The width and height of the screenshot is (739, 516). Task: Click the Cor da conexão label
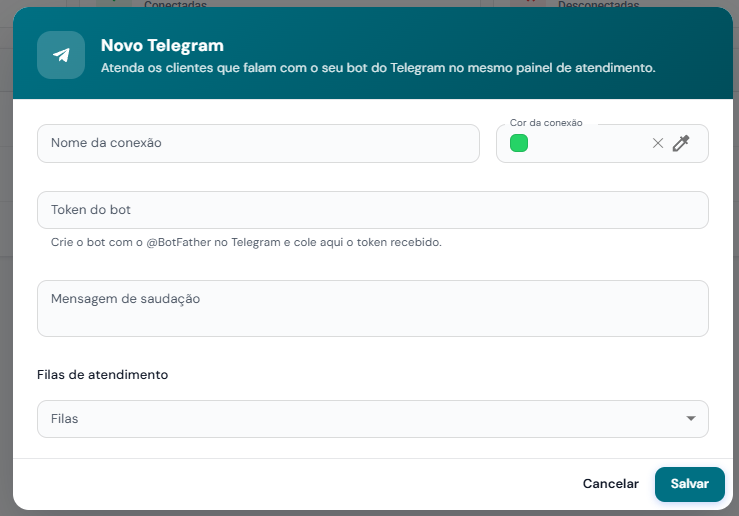point(546,123)
